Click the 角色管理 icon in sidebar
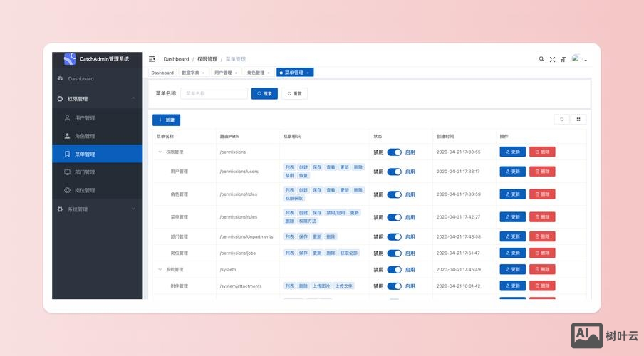The width and height of the screenshot is (644, 356). coord(68,136)
